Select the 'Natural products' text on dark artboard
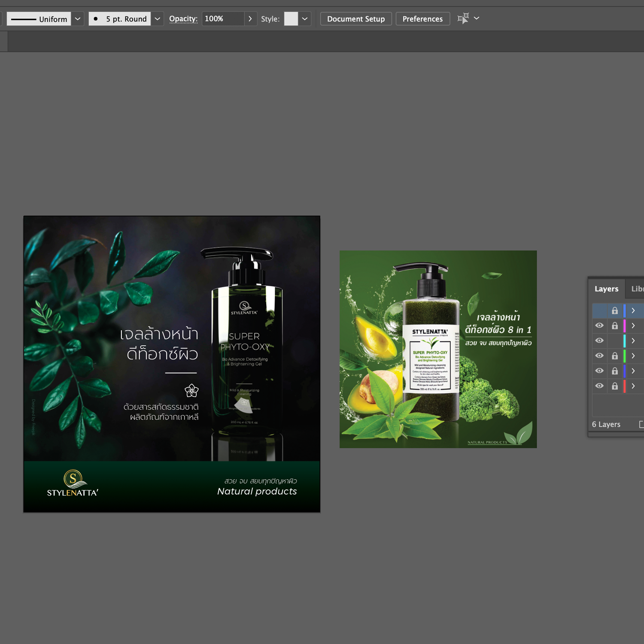 coord(257,491)
